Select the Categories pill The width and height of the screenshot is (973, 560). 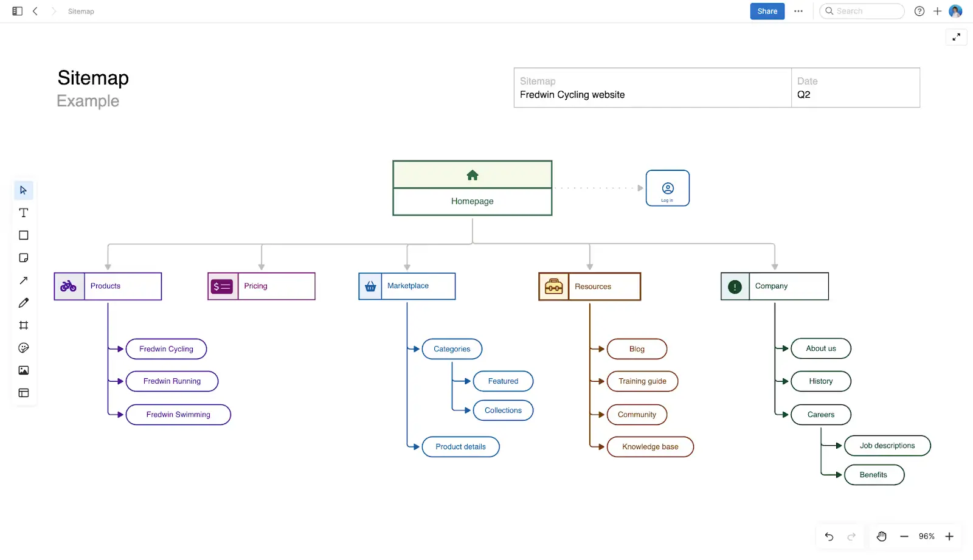pos(452,349)
